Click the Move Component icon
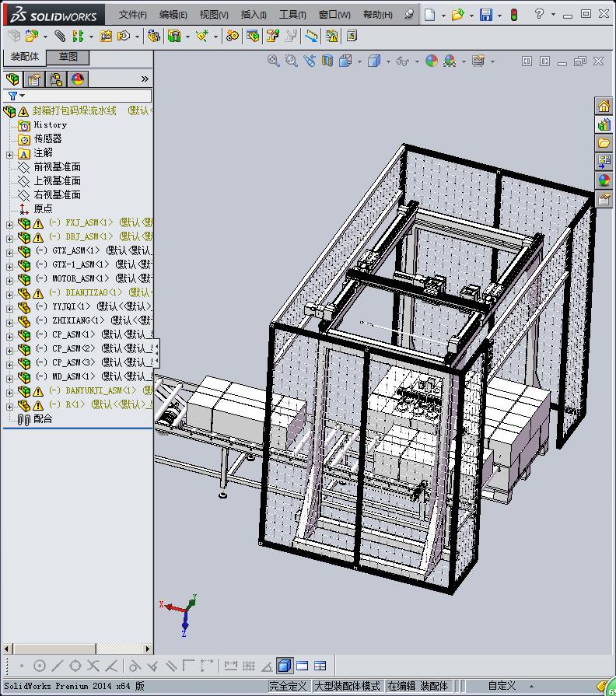 click(124, 36)
